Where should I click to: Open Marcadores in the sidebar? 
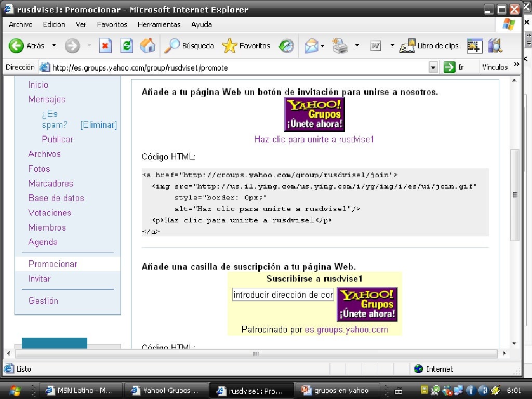pyautogui.click(x=51, y=183)
